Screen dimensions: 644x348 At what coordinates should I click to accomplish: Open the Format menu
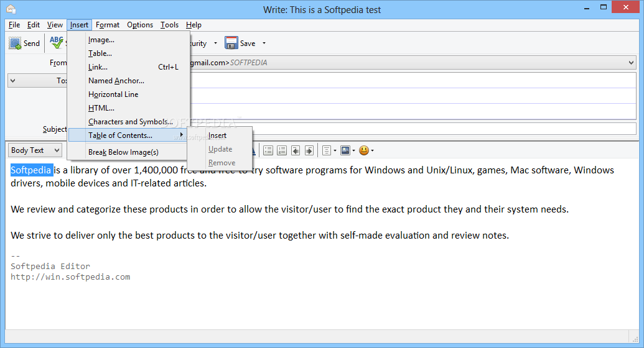(x=108, y=25)
